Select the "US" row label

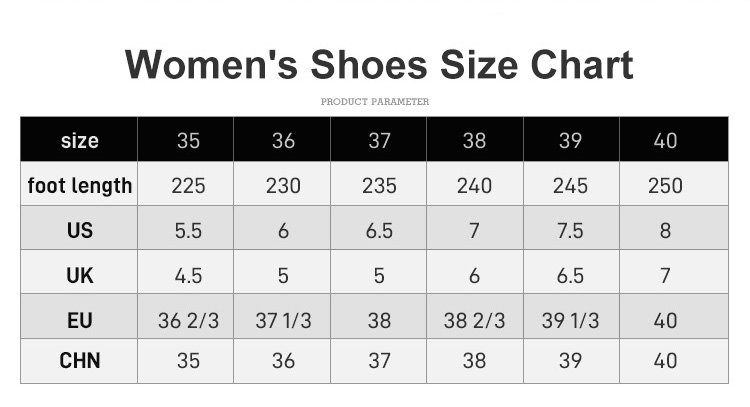[x=80, y=230]
